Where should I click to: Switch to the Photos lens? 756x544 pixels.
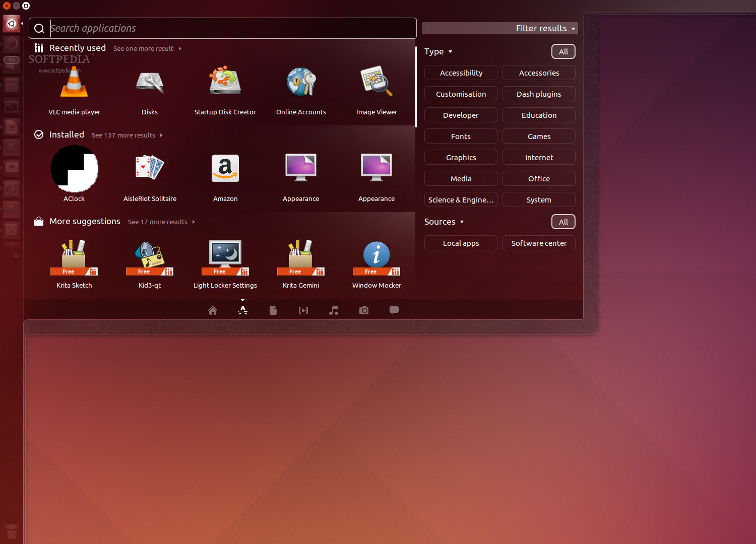tap(364, 310)
